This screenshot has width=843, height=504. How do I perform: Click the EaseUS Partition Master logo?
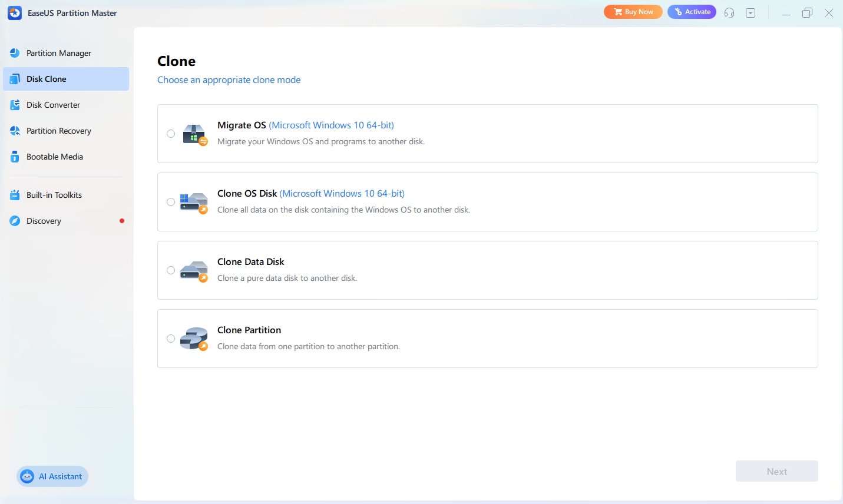click(x=15, y=13)
